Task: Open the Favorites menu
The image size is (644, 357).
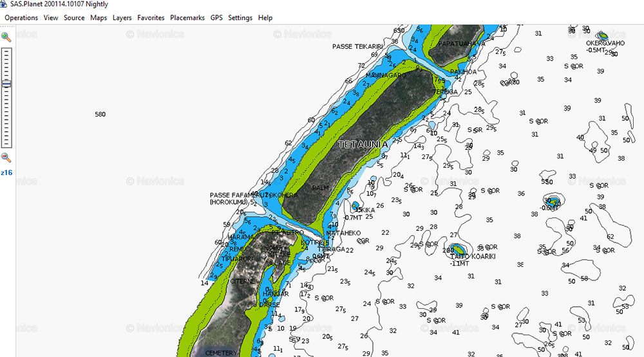Action: (x=151, y=18)
